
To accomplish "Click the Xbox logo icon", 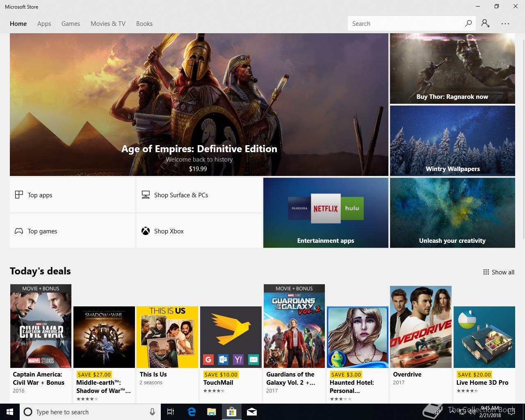I will point(146,231).
